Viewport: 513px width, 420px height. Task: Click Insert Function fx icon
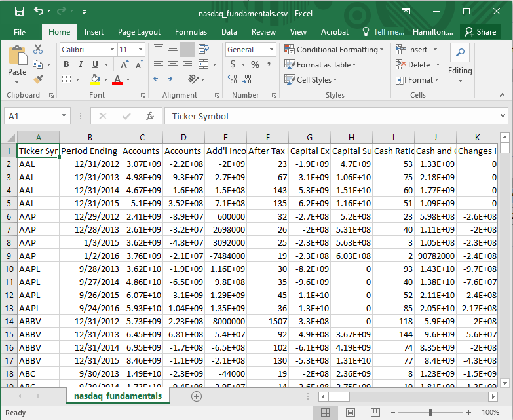pos(150,116)
